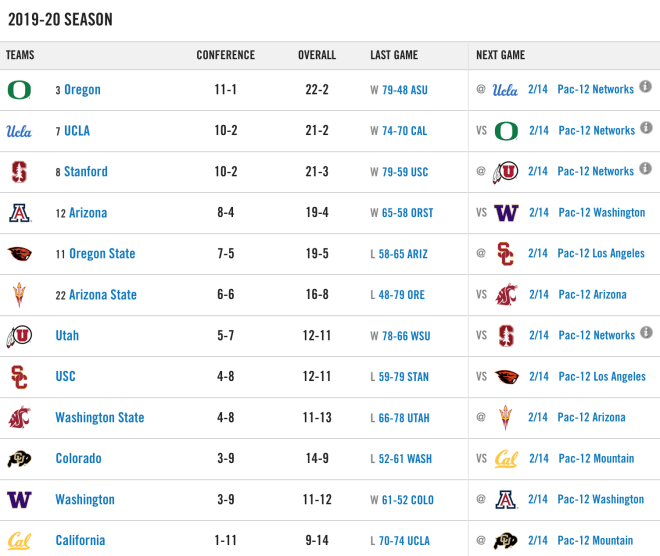
Task: Open the California team link
Action: click(80, 540)
